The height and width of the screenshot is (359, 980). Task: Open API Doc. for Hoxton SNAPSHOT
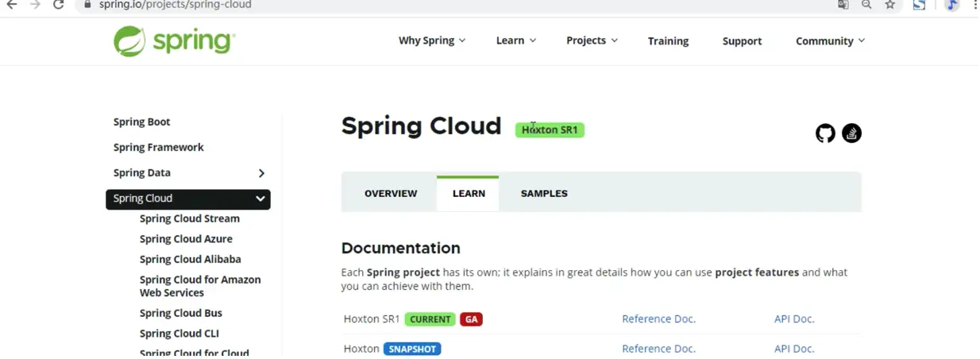click(x=794, y=349)
